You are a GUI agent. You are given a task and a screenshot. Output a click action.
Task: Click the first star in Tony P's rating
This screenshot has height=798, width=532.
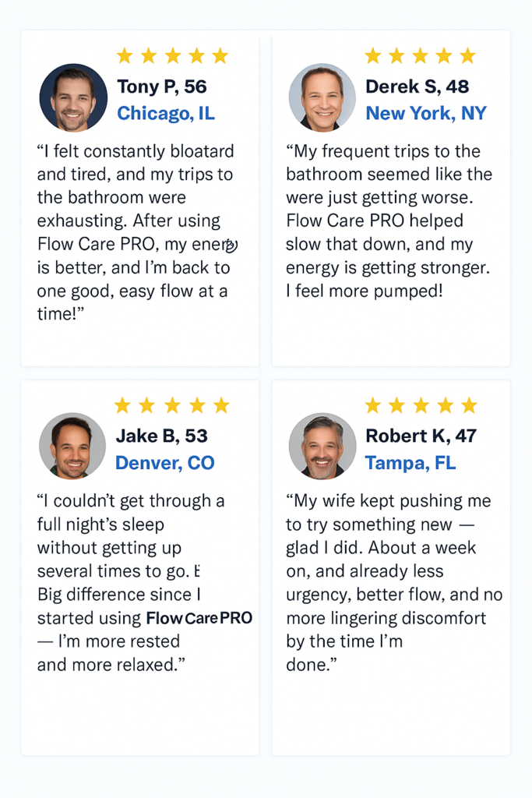pos(125,55)
